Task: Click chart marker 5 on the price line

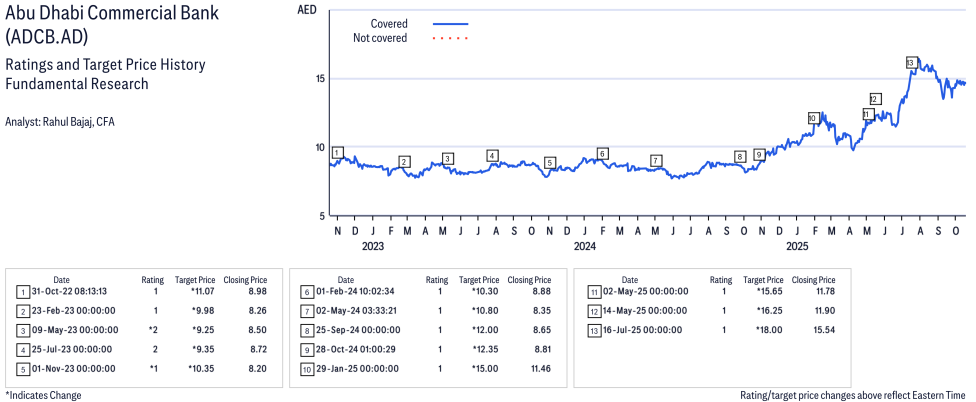Action: [x=550, y=162]
